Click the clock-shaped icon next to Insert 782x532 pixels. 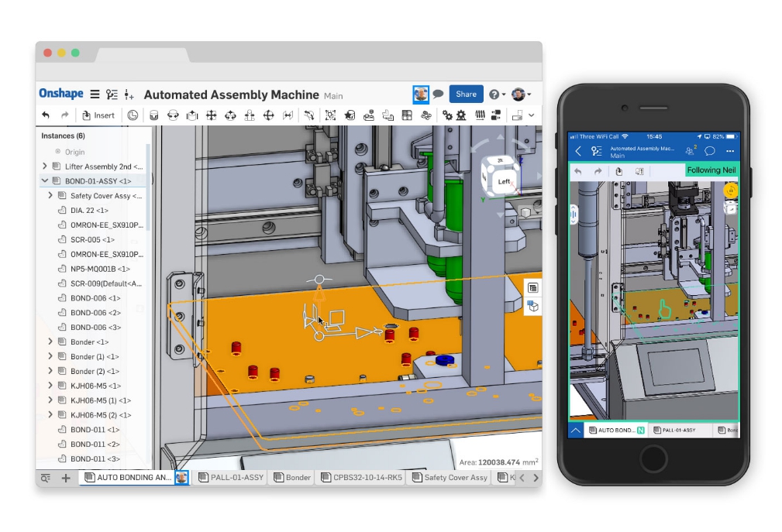pos(133,115)
